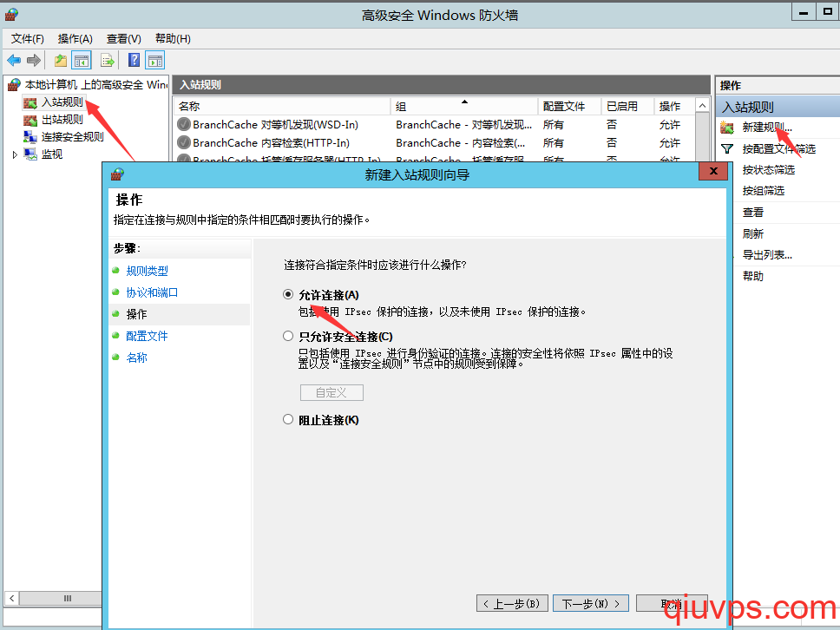Image resolution: width=840 pixels, height=630 pixels.
Task: Open the 文件(F) menu
Action: tap(27, 38)
